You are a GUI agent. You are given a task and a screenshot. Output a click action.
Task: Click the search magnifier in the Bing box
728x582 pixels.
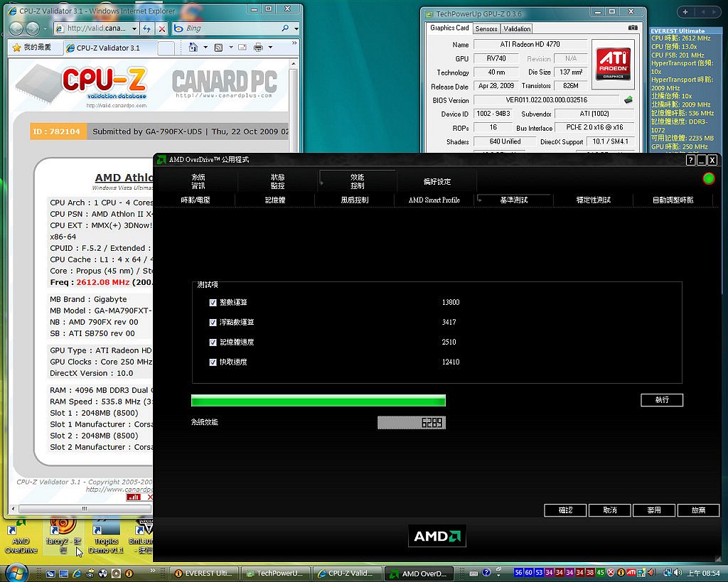click(x=285, y=28)
